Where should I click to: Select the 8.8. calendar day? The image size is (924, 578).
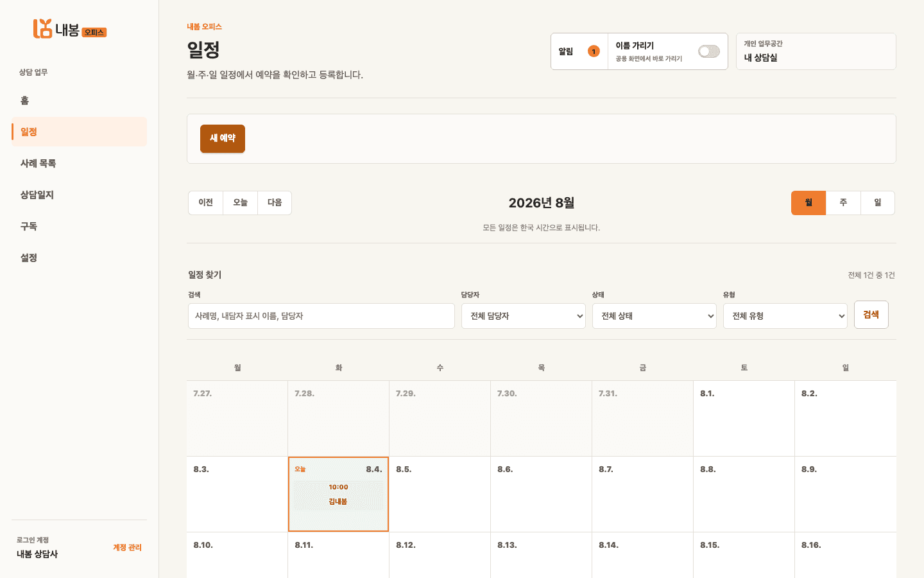click(x=744, y=495)
